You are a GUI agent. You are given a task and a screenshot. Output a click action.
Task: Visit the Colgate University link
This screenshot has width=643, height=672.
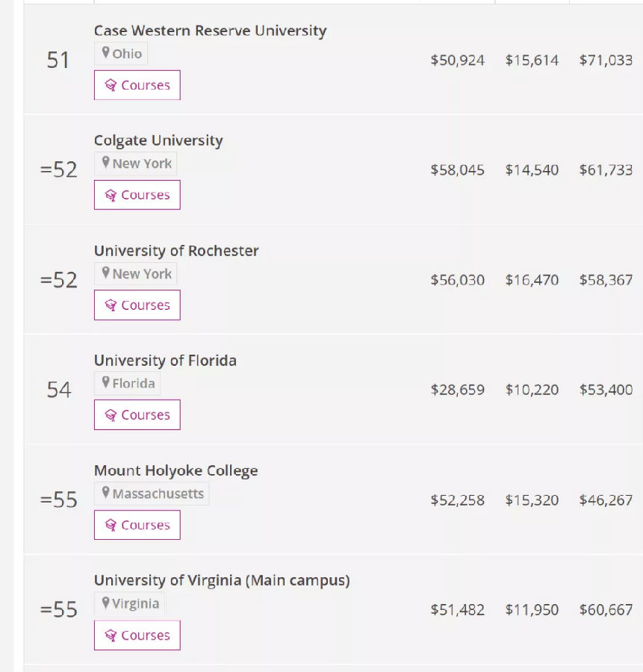tap(158, 140)
